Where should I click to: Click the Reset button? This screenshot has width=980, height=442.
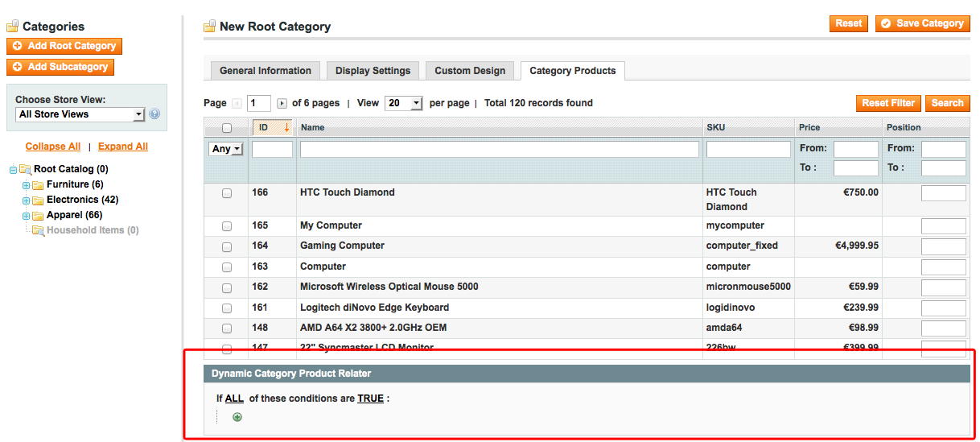click(x=849, y=24)
